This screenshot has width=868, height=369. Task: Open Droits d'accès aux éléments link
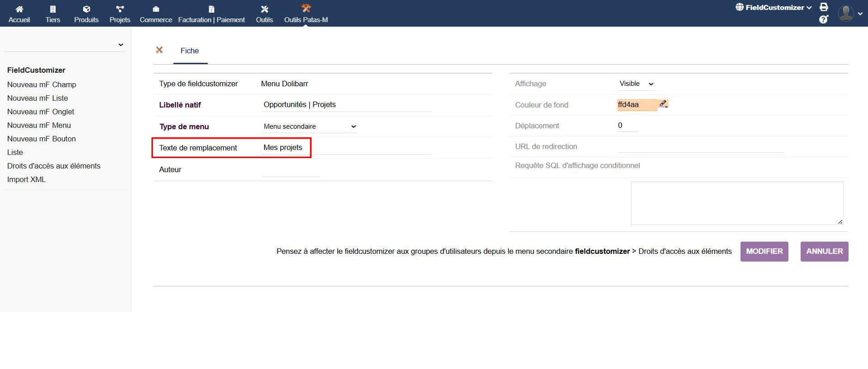(54, 166)
